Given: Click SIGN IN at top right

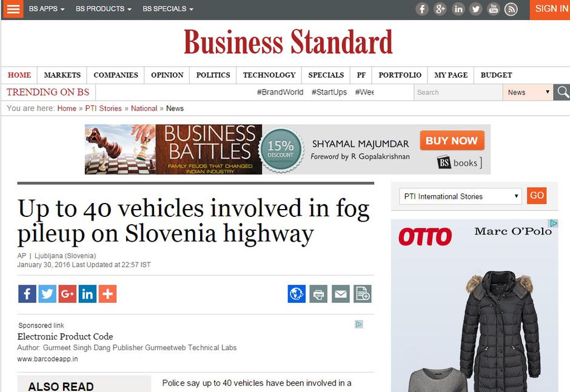Looking at the screenshot, I should point(551,9).
